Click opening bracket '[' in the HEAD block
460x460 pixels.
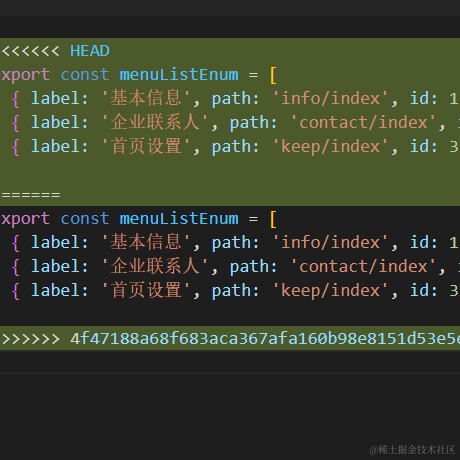coord(273,75)
